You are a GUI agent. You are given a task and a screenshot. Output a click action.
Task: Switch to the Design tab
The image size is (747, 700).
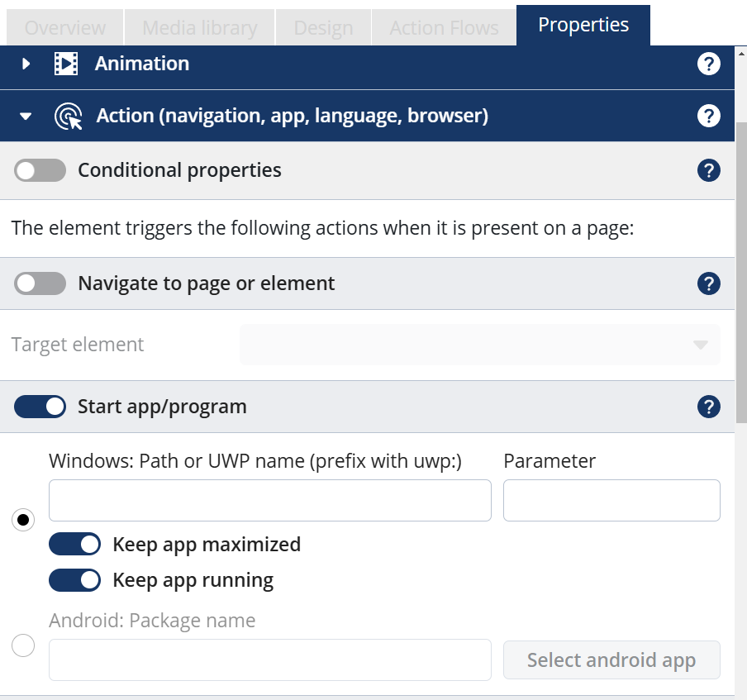click(322, 26)
